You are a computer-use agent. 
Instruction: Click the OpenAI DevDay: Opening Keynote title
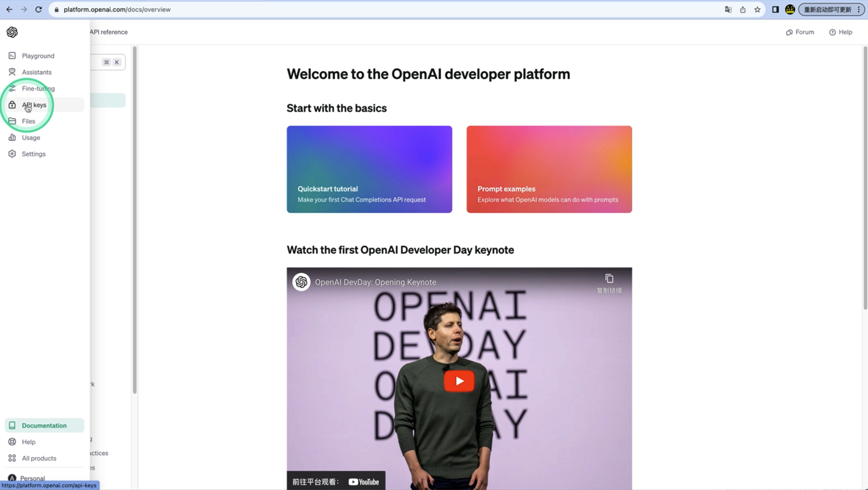pos(375,282)
